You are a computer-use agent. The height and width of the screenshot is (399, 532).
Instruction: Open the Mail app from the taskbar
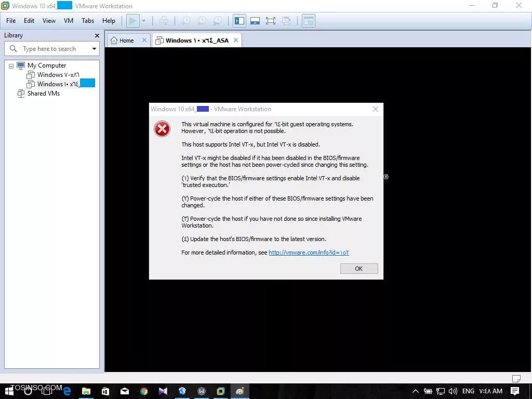coord(125,391)
